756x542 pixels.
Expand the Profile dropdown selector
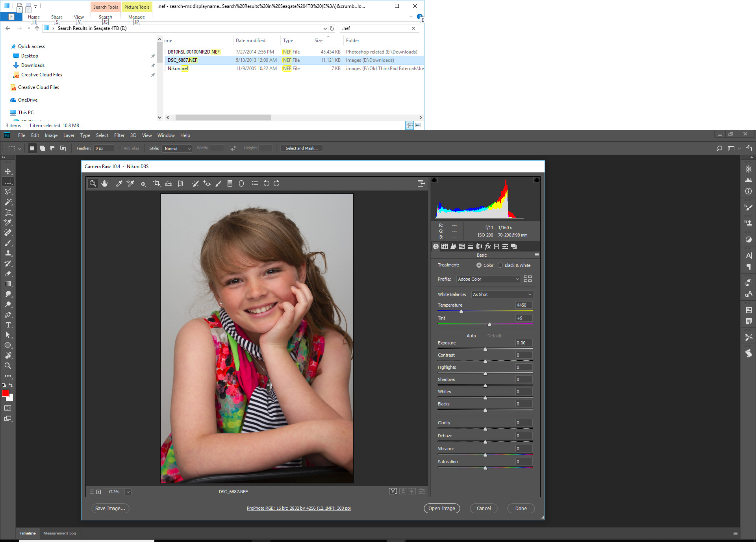pyautogui.click(x=515, y=279)
